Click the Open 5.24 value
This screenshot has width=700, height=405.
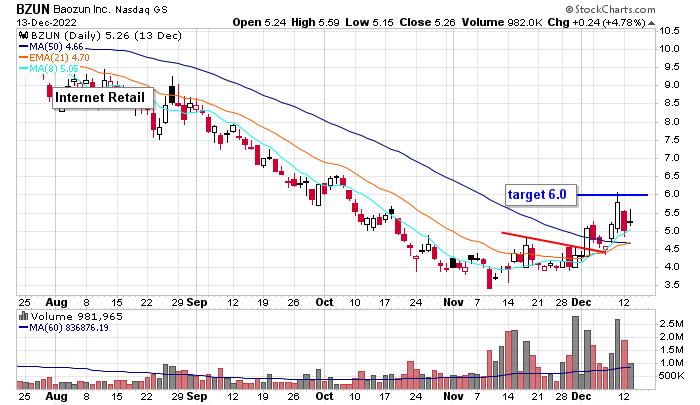tap(259, 22)
